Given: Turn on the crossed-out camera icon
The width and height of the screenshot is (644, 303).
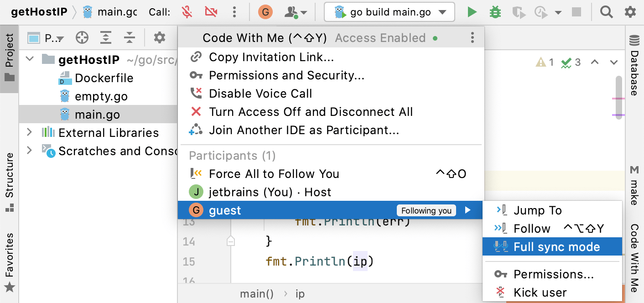Looking at the screenshot, I should pos(211,12).
